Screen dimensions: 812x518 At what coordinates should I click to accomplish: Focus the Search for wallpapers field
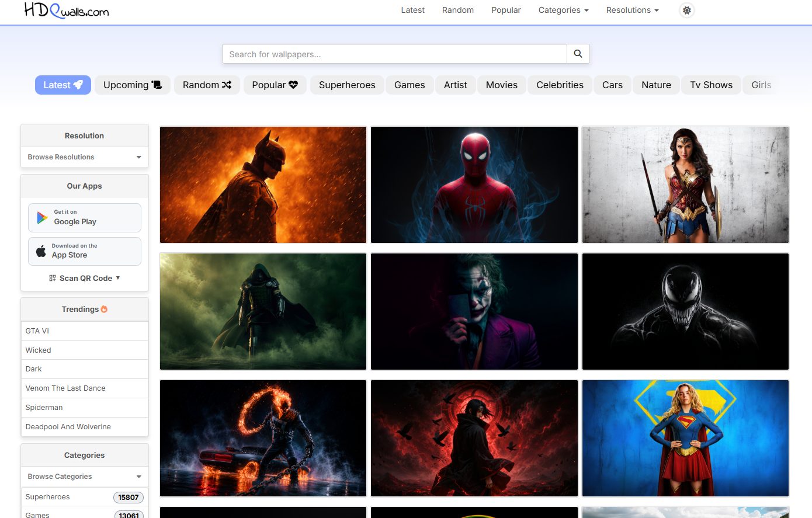tap(394, 54)
